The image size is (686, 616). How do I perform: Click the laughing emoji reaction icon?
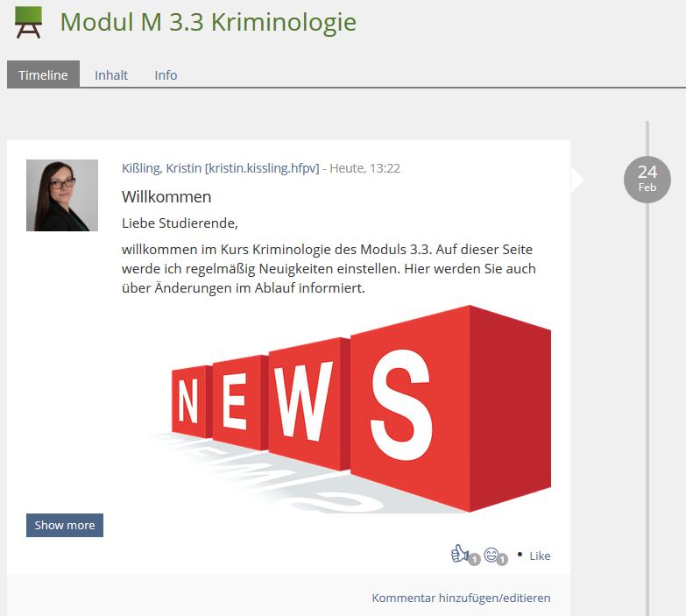(x=492, y=555)
